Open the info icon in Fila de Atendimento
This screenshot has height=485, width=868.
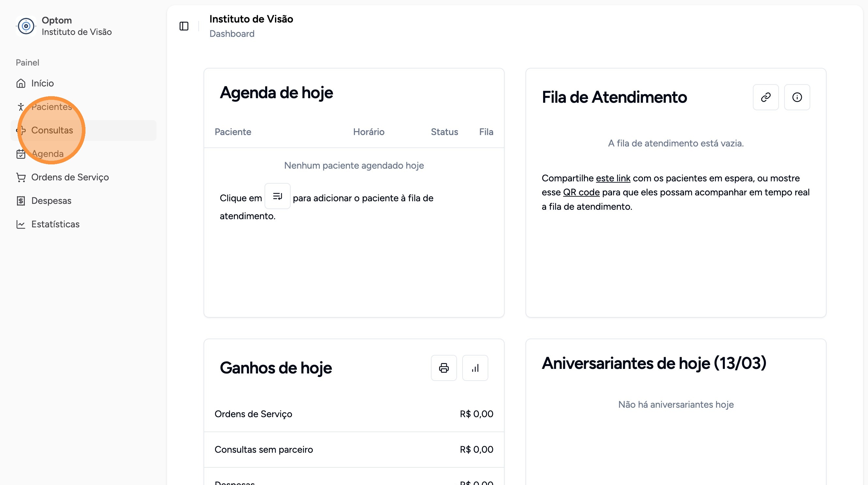(x=797, y=97)
